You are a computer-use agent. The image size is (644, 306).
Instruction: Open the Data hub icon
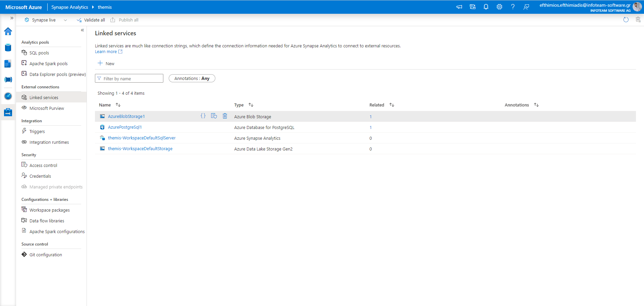coord(8,47)
